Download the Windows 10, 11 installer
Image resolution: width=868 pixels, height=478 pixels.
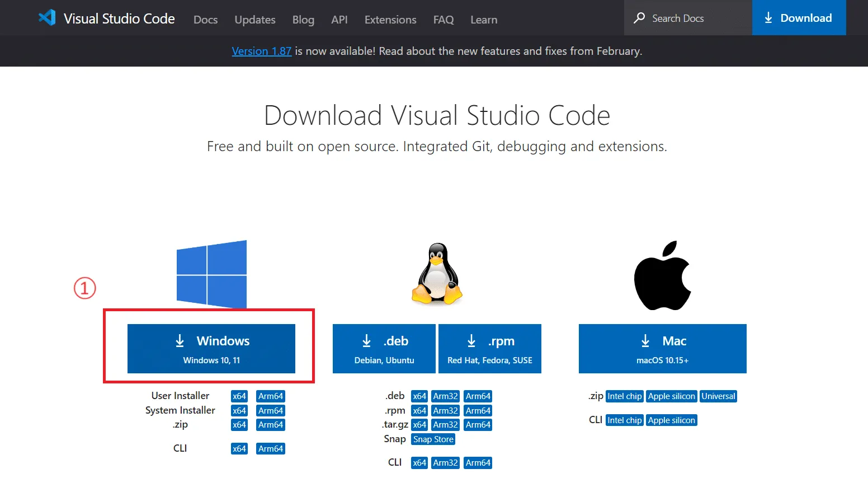tap(211, 349)
